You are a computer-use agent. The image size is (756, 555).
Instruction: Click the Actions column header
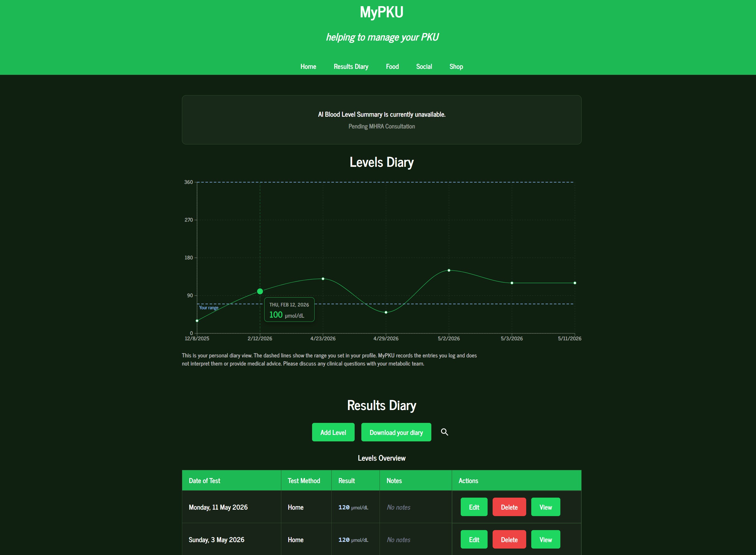point(516,481)
